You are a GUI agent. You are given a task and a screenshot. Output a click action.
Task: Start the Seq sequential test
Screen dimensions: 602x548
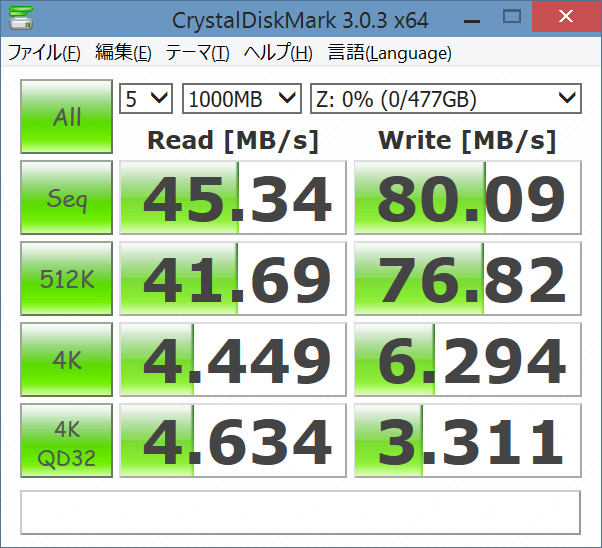pyautogui.click(x=67, y=198)
